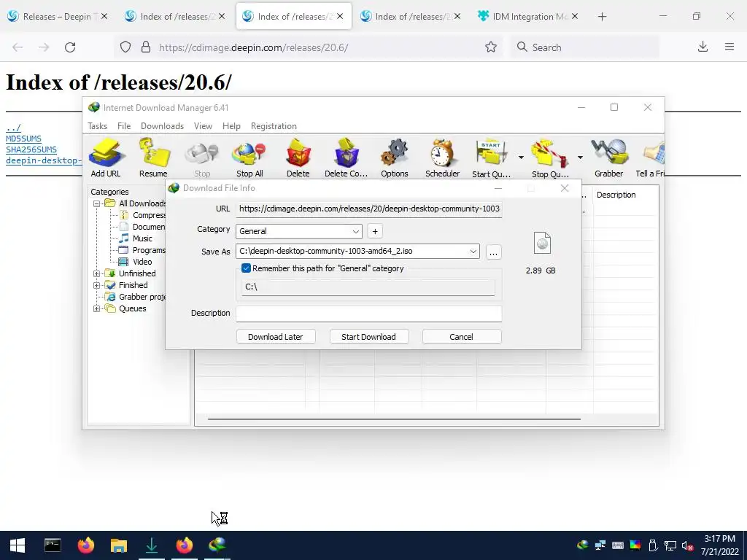This screenshot has height=560, width=747.
Task: Click the add category plus button
Action: click(375, 231)
